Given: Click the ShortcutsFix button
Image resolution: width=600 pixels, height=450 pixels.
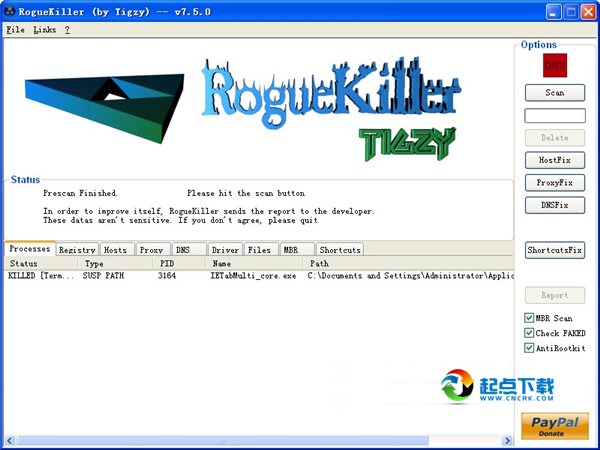Looking at the screenshot, I should [x=555, y=250].
